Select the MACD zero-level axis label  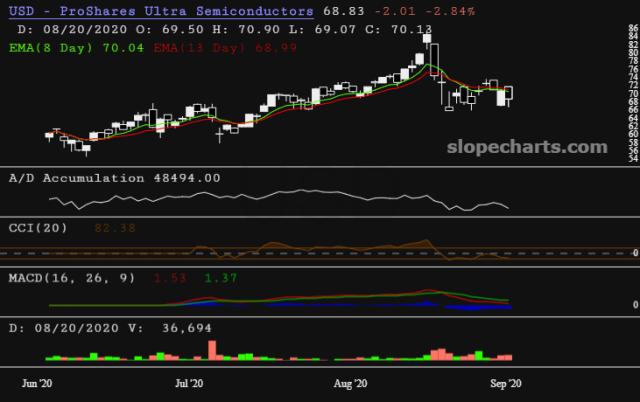pos(635,304)
